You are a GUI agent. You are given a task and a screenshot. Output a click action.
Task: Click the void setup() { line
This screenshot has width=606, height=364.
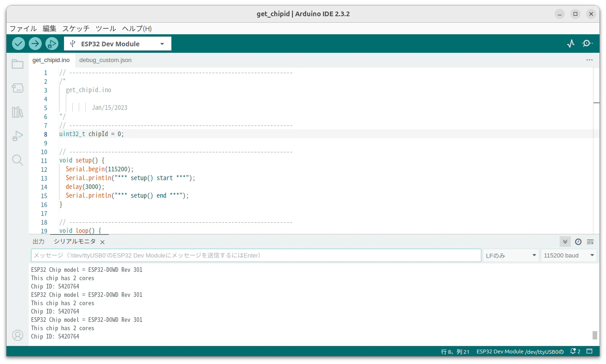pyautogui.click(x=82, y=160)
